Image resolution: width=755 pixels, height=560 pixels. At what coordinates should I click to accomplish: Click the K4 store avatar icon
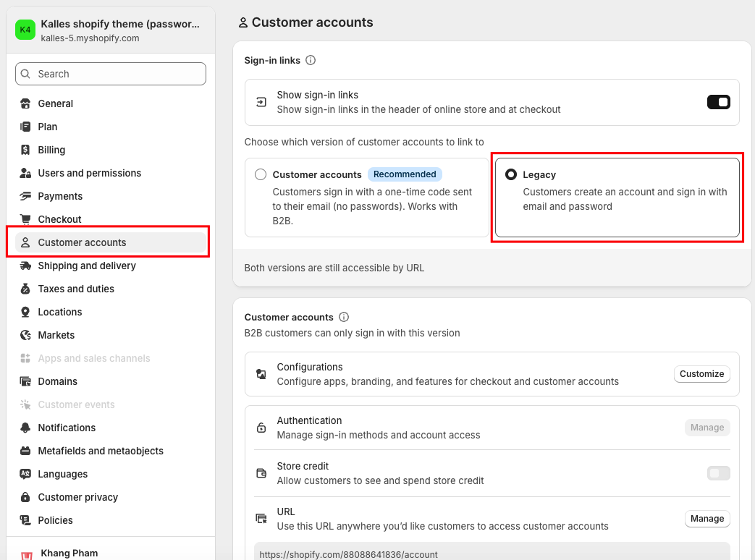pyautogui.click(x=25, y=30)
